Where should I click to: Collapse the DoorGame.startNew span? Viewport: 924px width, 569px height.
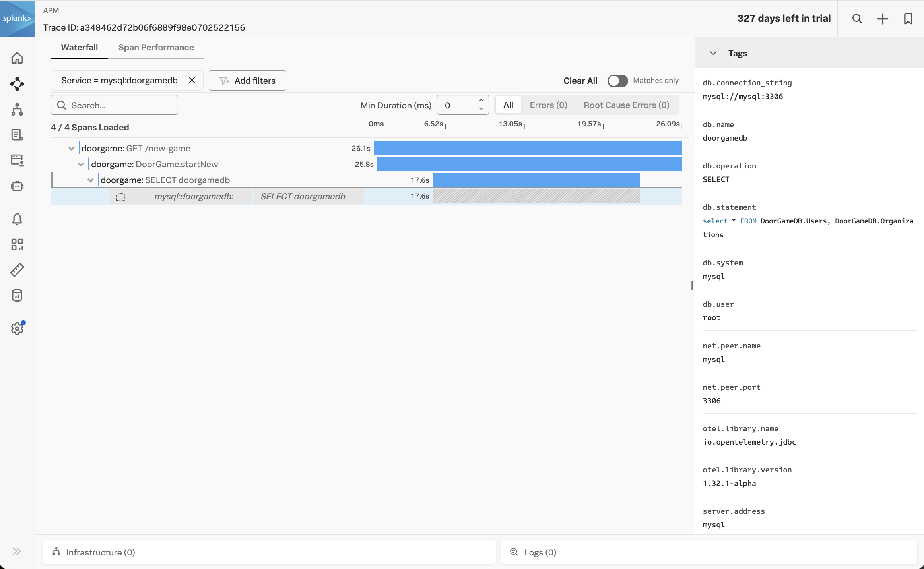tap(81, 165)
